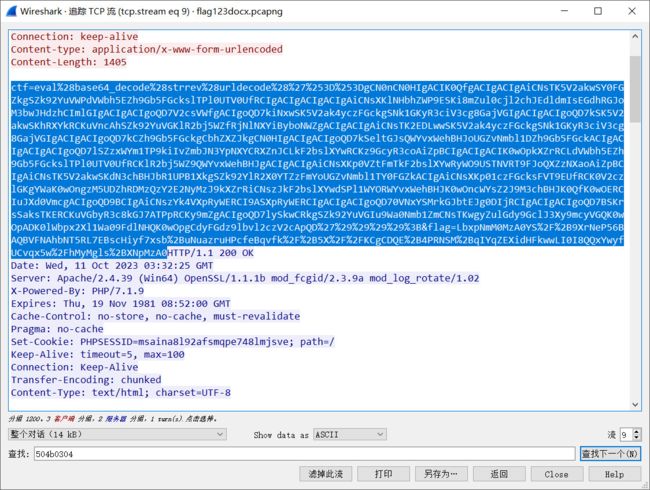Click the 打印 print button
Image resolution: width=650 pixels, height=490 pixels.
pos(383,474)
